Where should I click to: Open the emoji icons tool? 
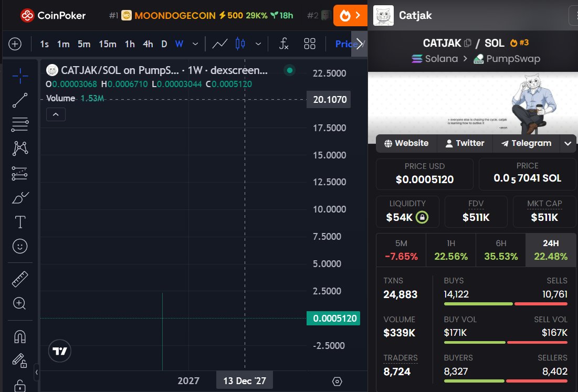point(20,246)
